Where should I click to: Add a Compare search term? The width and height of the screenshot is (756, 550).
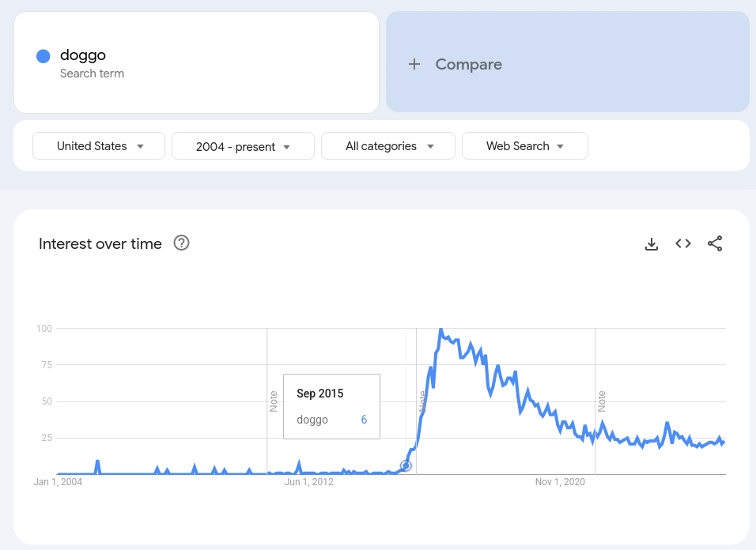coord(568,62)
